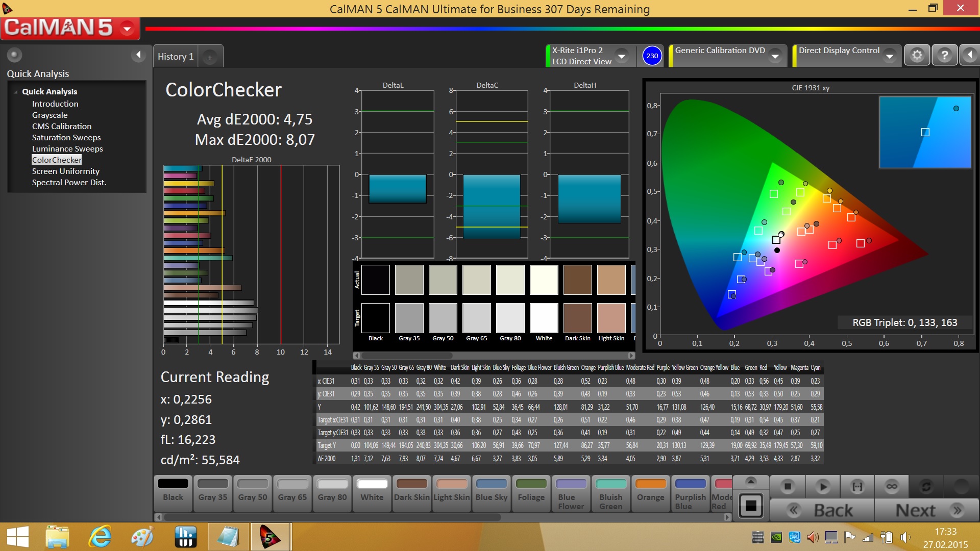Screen dimensions: 980x551
Task: Open the Saturation Sweeps page
Action: pos(66,137)
